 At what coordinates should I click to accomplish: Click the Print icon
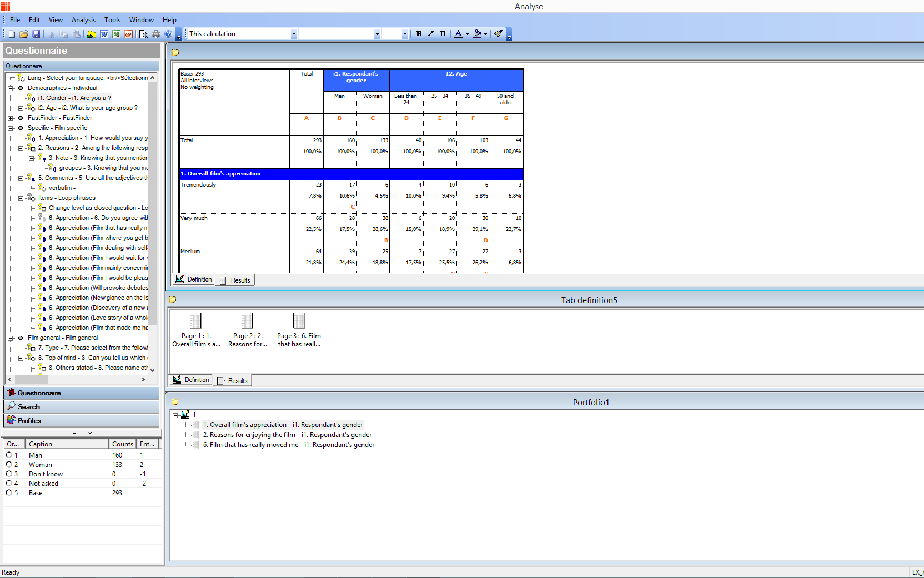[156, 34]
